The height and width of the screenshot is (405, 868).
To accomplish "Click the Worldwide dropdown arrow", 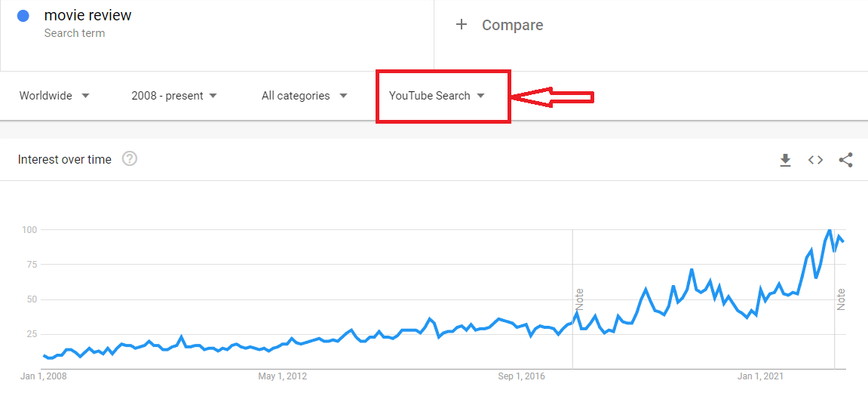I will (x=85, y=96).
